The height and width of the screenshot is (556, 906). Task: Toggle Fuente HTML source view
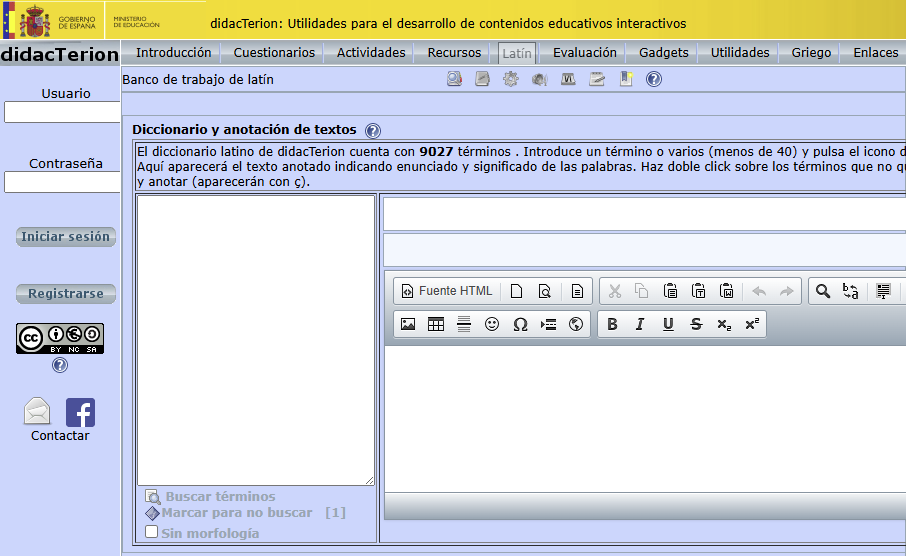click(x=447, y=291)
